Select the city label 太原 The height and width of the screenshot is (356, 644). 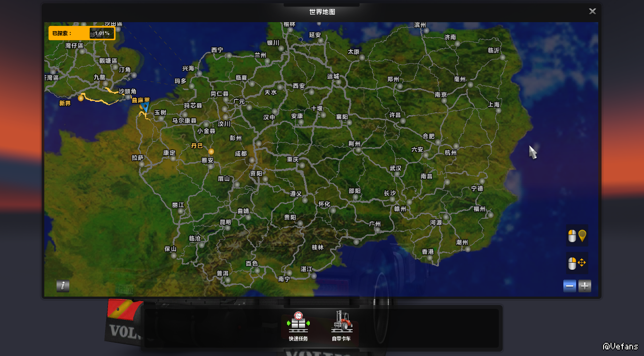(x=354, y=52)
